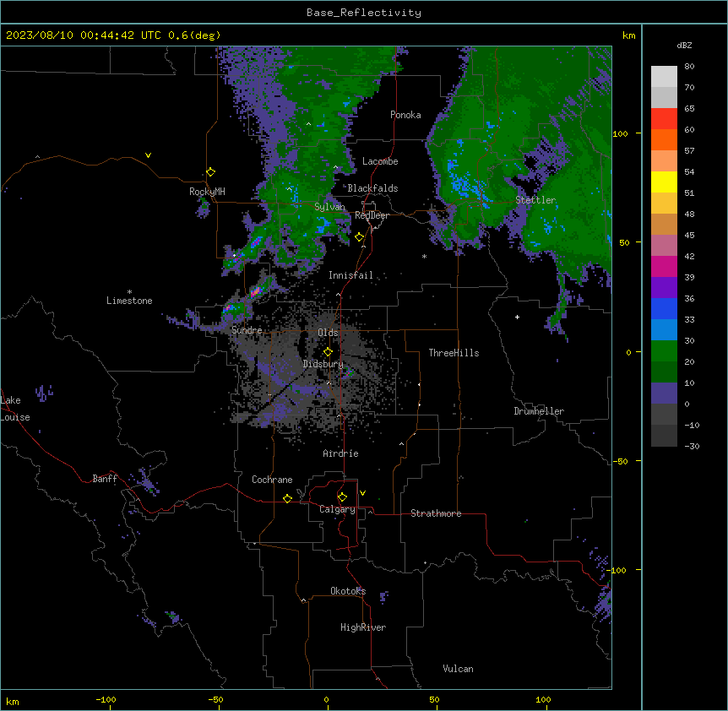Click the yellow diamond marker below RedDeer

(360, 237)
